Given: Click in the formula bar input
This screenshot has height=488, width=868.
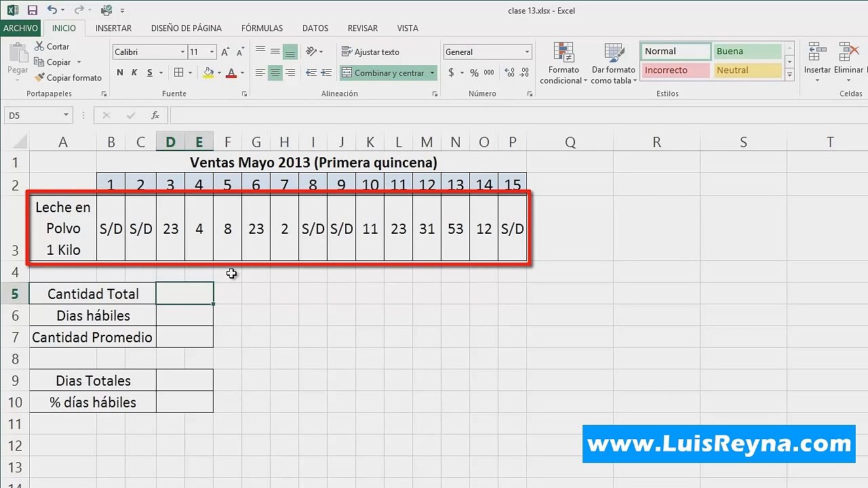Looking at the screenshot, I should pyautogui.click(x=518, y=115).
